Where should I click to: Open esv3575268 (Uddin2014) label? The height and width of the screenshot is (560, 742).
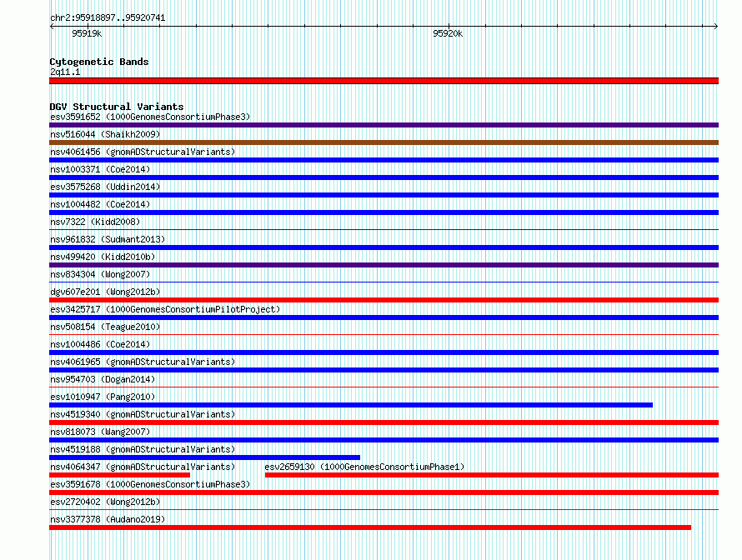(105, 187)
